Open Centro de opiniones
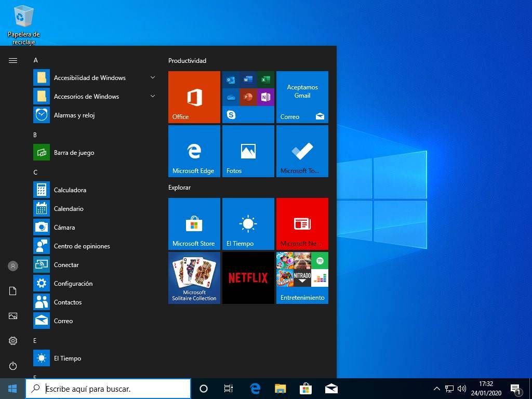The image size is (532, 399). [83, 246]
